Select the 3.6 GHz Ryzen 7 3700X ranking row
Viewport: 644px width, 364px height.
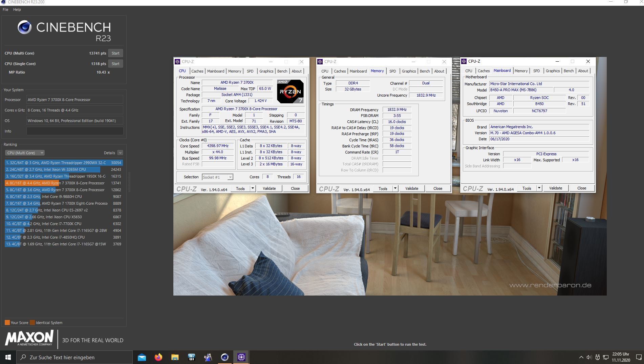point(64,190)
